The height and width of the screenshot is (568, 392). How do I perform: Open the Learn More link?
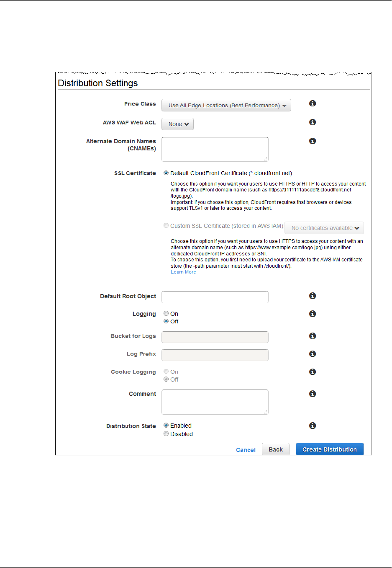[183, 272]
